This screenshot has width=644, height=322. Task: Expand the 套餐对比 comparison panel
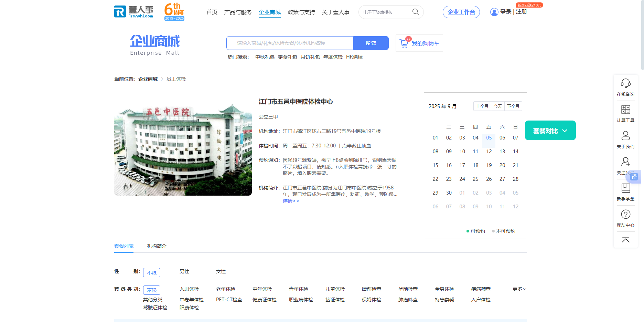click(550, 131)
